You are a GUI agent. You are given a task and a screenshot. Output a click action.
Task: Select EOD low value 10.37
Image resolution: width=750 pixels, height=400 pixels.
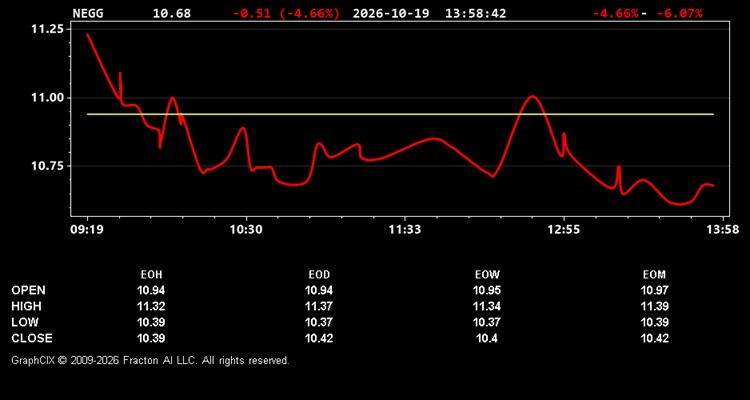(x=319, y=322)
